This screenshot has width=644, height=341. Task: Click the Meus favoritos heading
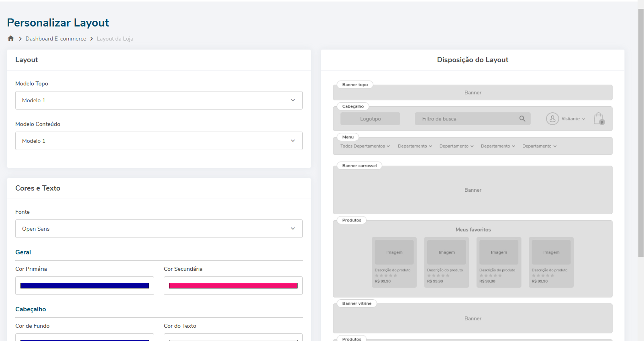[x=473, y=229]
